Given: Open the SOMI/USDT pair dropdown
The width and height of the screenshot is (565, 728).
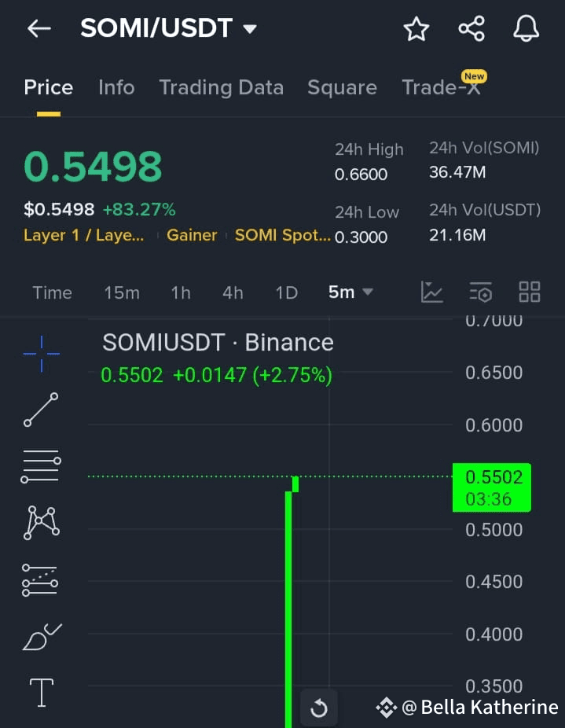Looking at the screenshot, I should [250, 29].
